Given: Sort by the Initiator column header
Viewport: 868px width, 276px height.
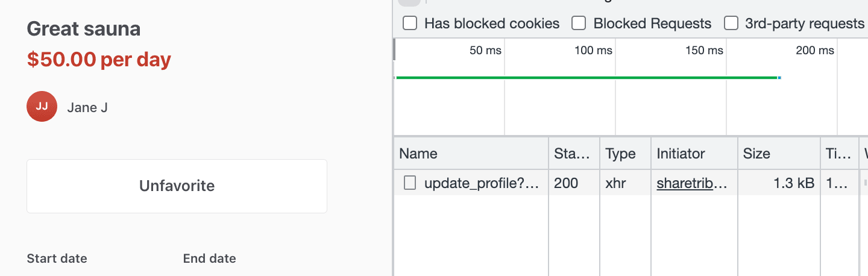Looking at the screenshot, I should pyautogui.click(x=681, y=154).
